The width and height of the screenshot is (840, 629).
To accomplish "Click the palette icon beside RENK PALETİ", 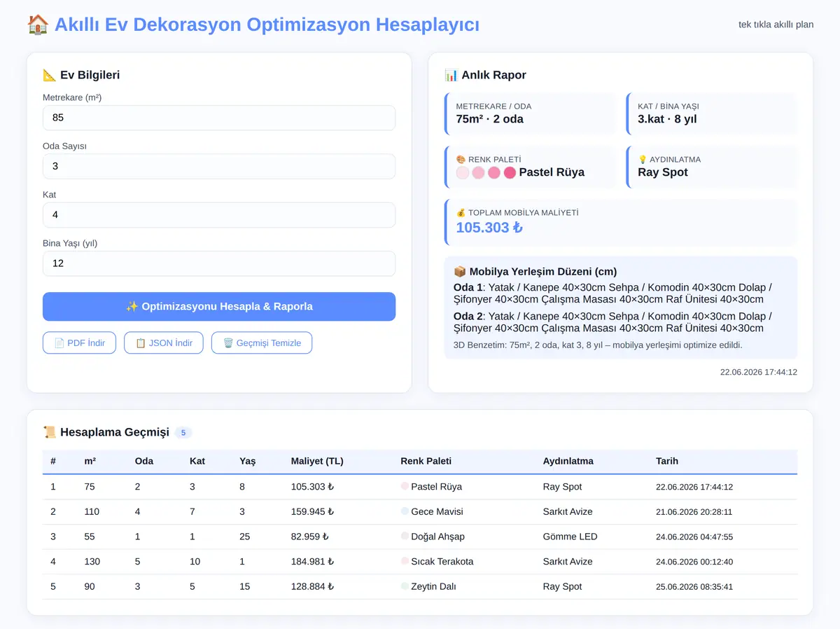I will pos(461,159).
